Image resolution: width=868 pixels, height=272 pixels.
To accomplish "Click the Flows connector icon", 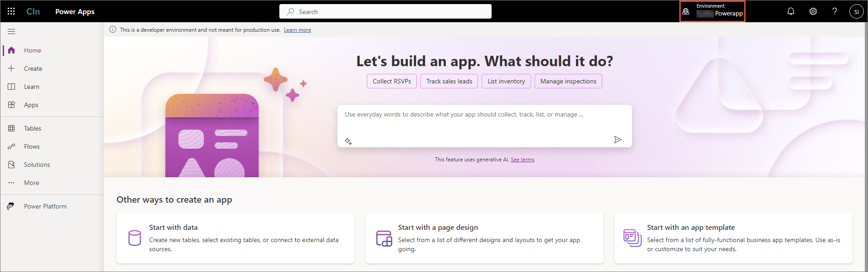I will 11,146.
